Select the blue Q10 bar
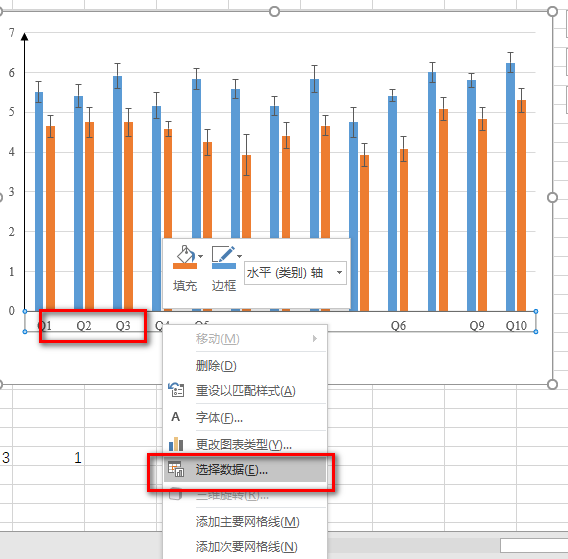This screenshot has height=559, width=568. click(510, 187)
